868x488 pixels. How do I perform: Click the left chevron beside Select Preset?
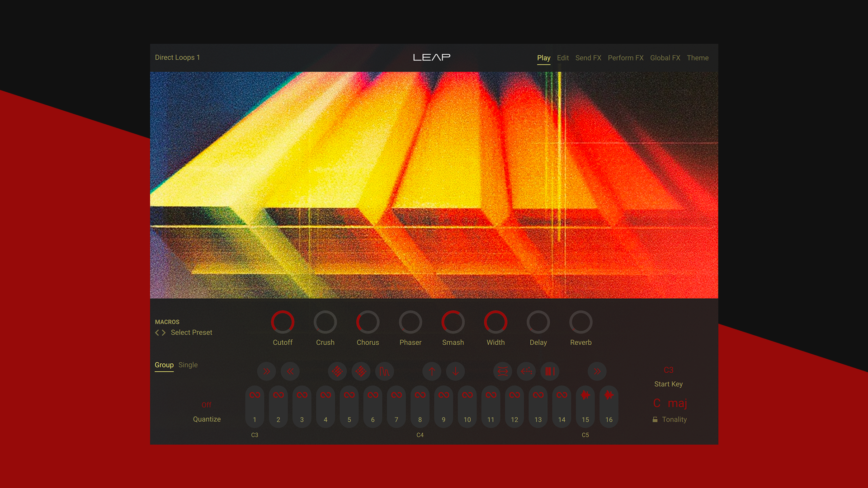156,332
